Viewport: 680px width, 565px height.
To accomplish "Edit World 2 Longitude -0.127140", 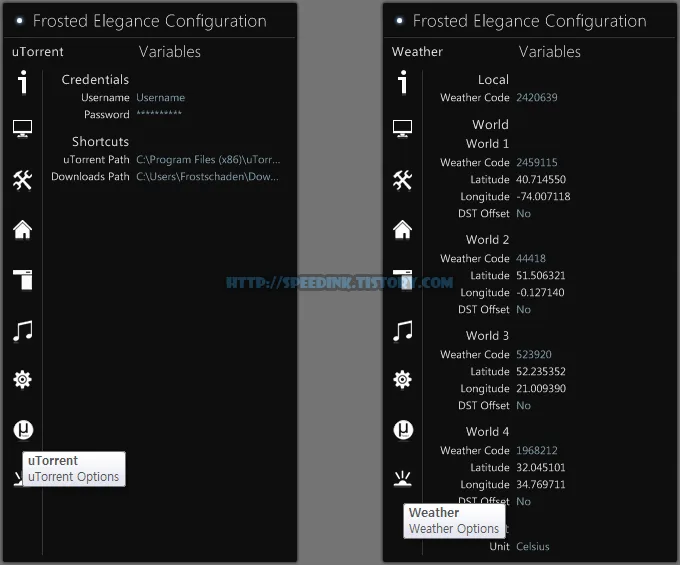I will click(540, 292).
